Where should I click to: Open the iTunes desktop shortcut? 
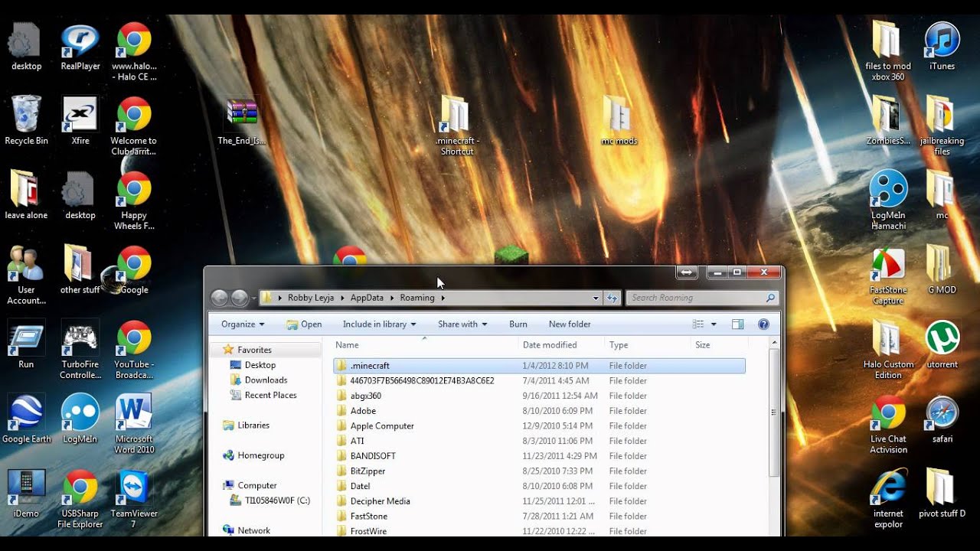pyautogui.click(x=942, y=47)
